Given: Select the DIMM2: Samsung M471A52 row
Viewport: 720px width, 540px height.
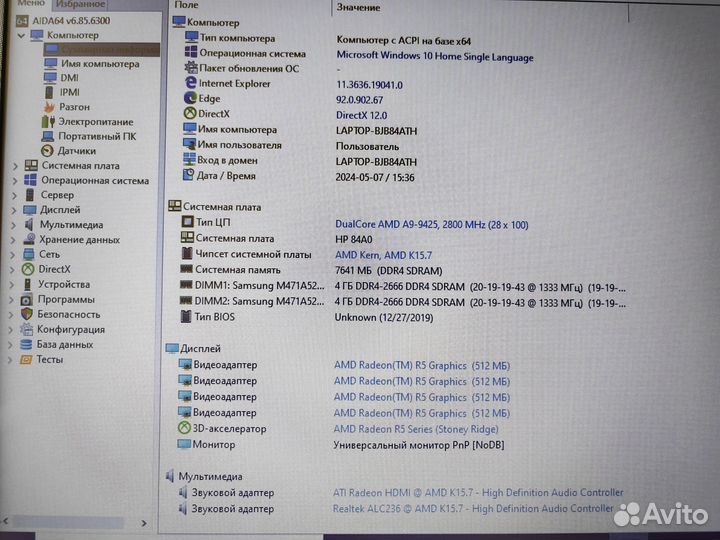Looking at the screenshot, I should click(402, 302).
